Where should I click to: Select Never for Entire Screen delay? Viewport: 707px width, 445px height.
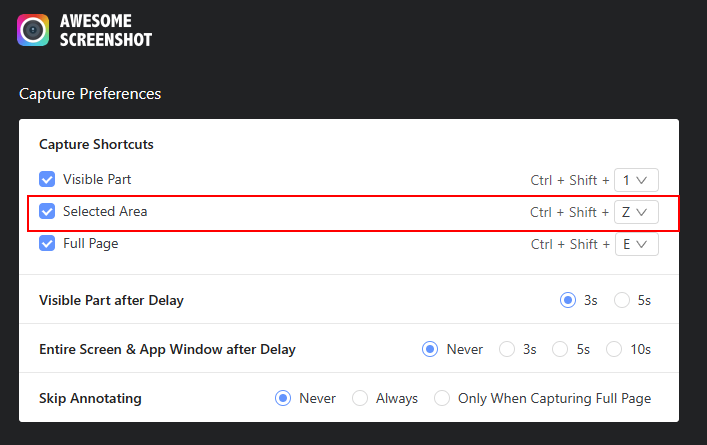(431, 349)
